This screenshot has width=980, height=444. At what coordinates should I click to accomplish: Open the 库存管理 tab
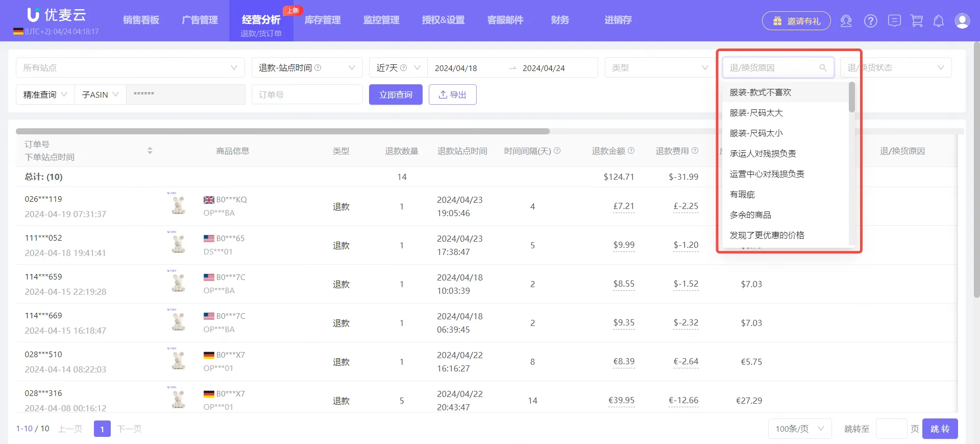click(x=323, y=20)
